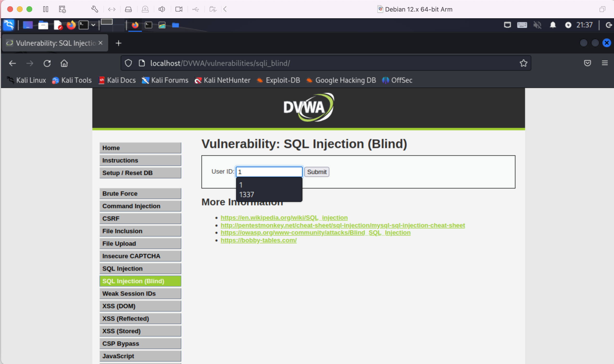Viewport: 614px width, 364px height.
Task: Open the Kali file manager panel icon
Action: [43, 25]
